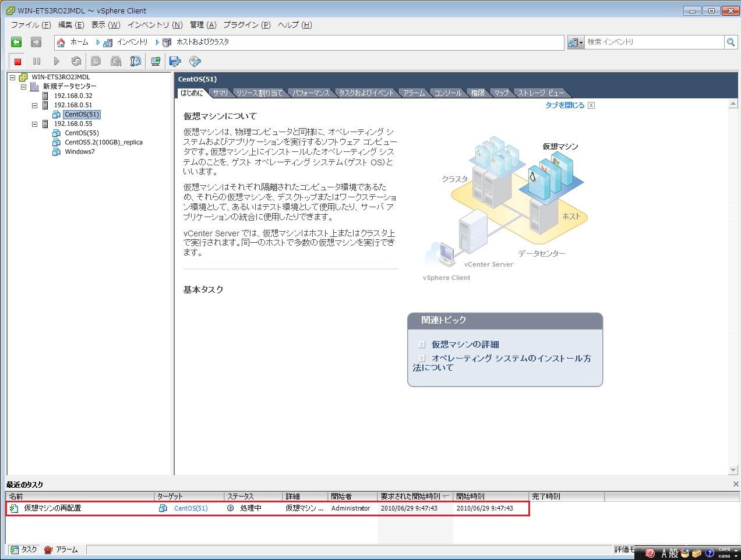Open dropdown arrow after Home breadcrumb
Screen dimensions: 741x560
98,42
